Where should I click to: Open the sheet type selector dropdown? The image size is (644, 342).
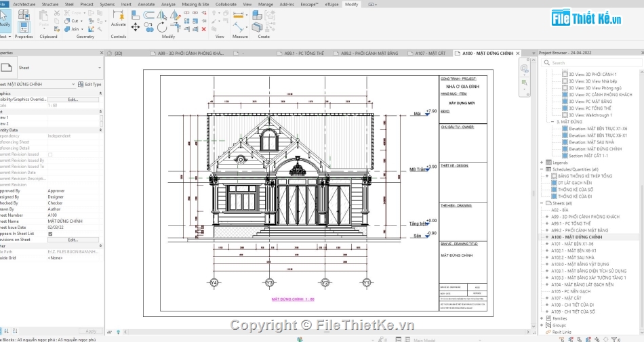100,68
